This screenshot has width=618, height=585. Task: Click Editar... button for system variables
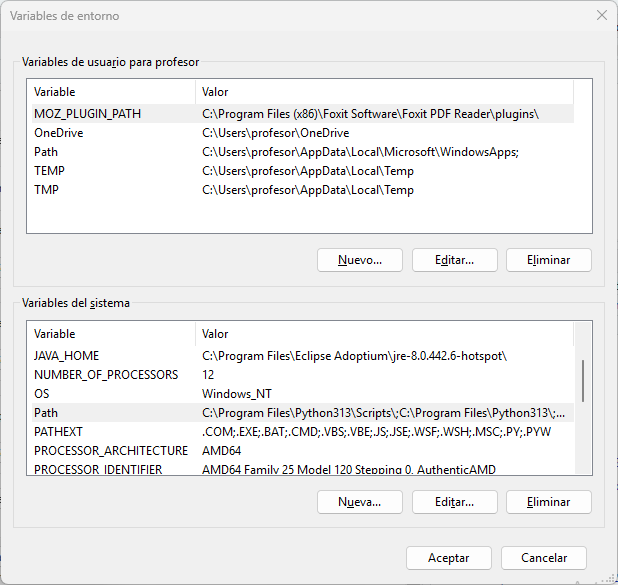tap(454, 502)
